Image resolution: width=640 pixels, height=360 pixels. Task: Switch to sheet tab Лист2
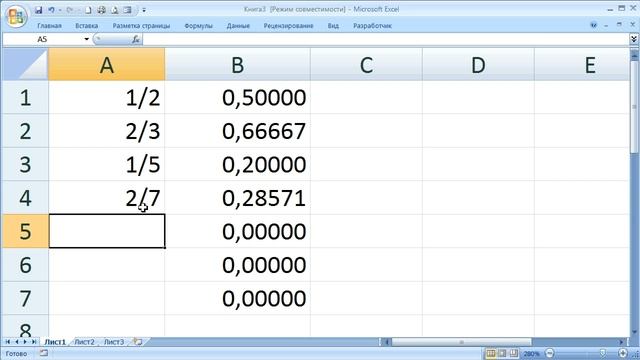[84, 342]
